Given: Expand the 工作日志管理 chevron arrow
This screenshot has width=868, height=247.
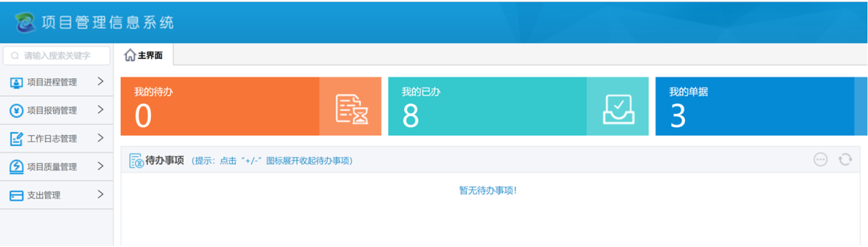Looking at the screenshot, I should click(x=101, y=138).
